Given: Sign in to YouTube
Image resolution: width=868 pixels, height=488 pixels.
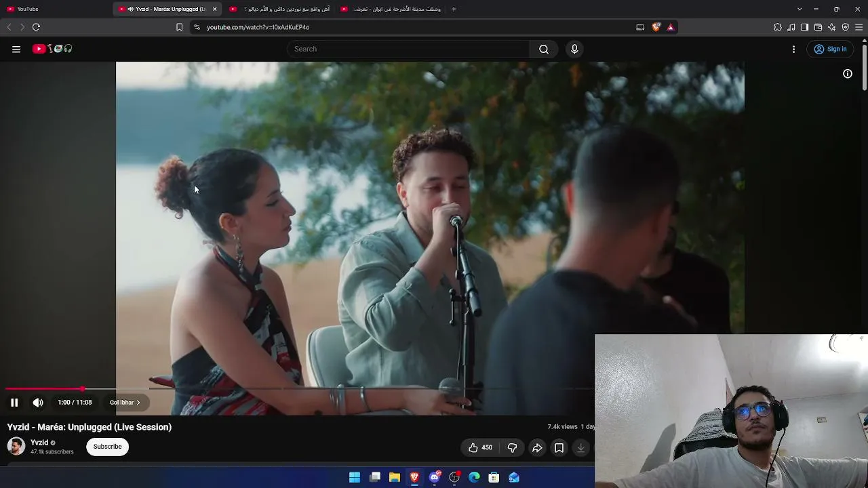Looking at the screenshot, I should coord(831,49).
